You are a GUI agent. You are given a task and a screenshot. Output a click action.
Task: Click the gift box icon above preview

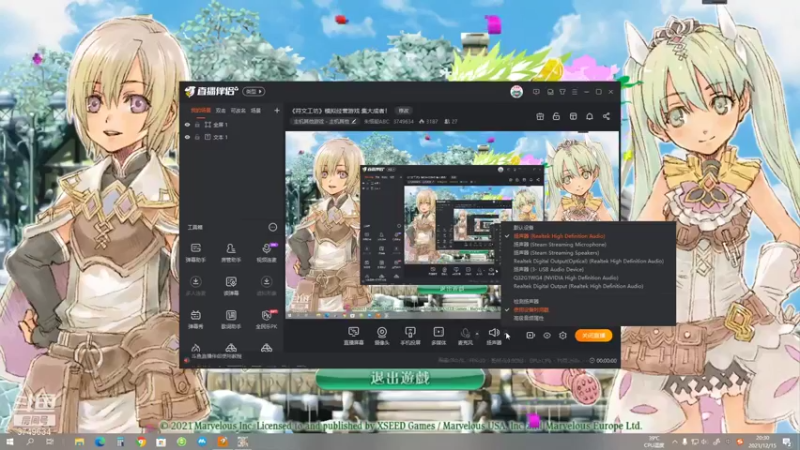(540, 116)
